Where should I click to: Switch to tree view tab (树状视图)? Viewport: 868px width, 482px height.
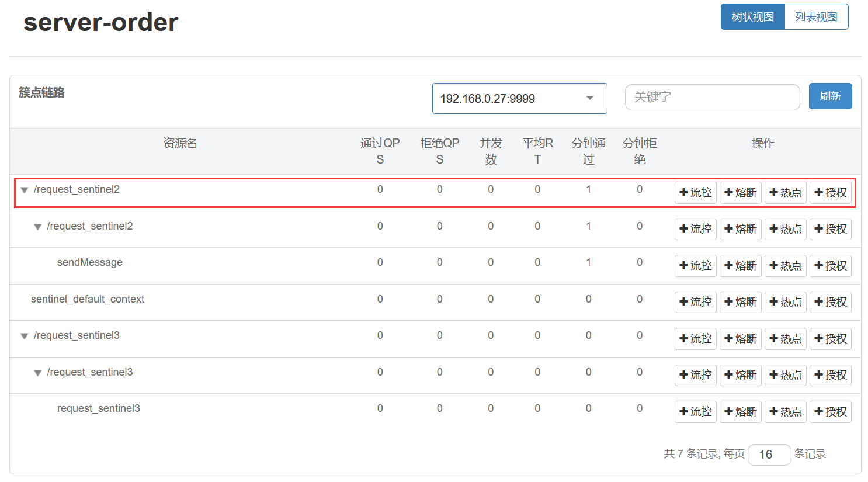click(x=752, y=17)
